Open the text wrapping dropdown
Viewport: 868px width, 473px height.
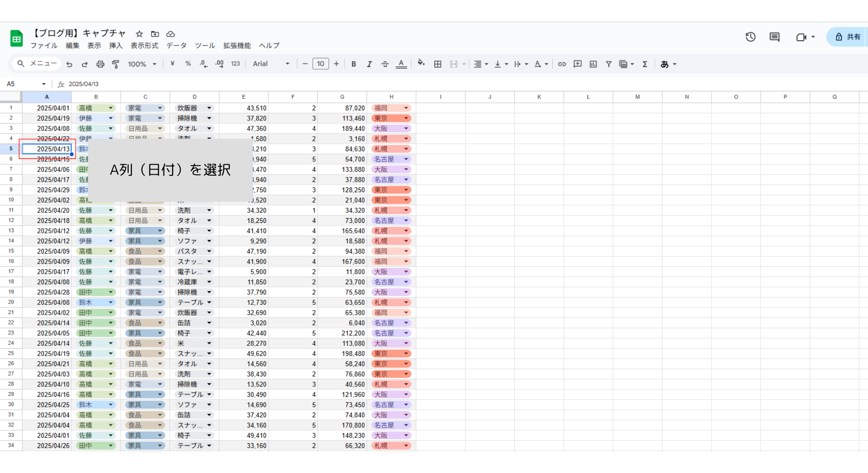(x=521, y=64)
